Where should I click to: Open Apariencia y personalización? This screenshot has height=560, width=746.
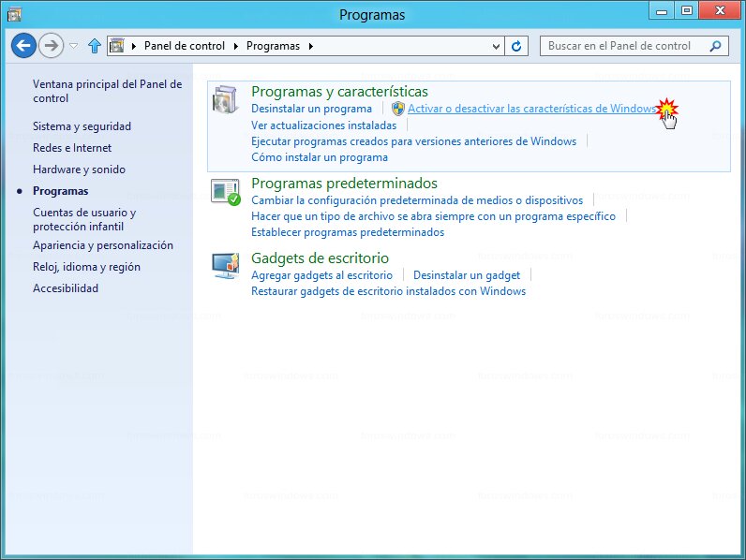point(103,245)
